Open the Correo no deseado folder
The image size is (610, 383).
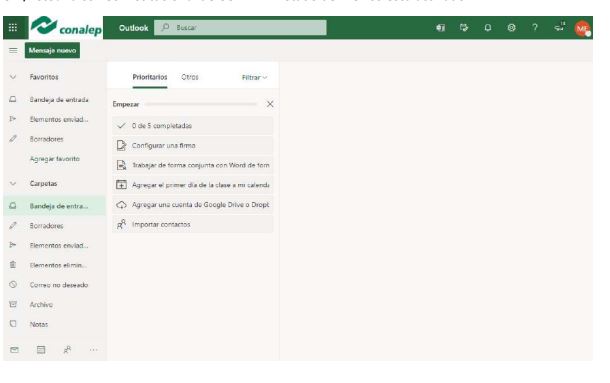point(54,285)
